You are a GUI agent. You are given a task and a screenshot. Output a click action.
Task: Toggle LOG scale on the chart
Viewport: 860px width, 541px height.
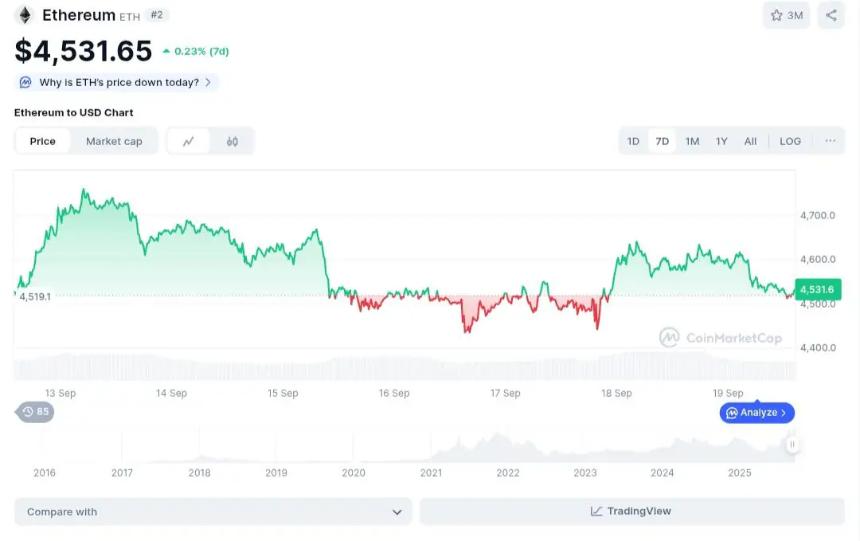tap(790, 141)
